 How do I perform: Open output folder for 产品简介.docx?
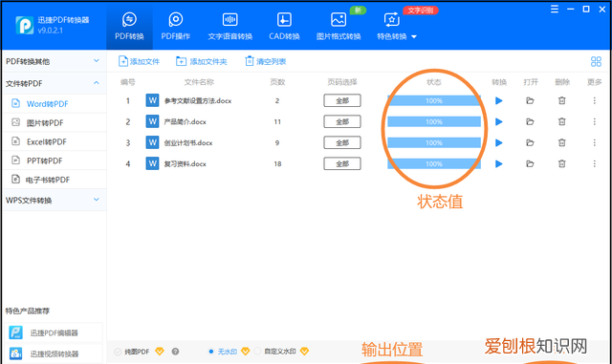click(530, 121)
